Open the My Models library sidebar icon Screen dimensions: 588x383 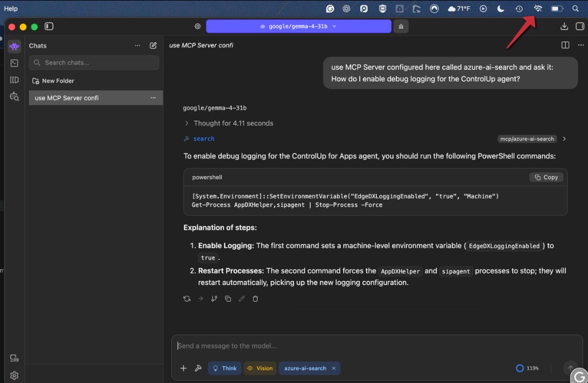pos(14,79)
